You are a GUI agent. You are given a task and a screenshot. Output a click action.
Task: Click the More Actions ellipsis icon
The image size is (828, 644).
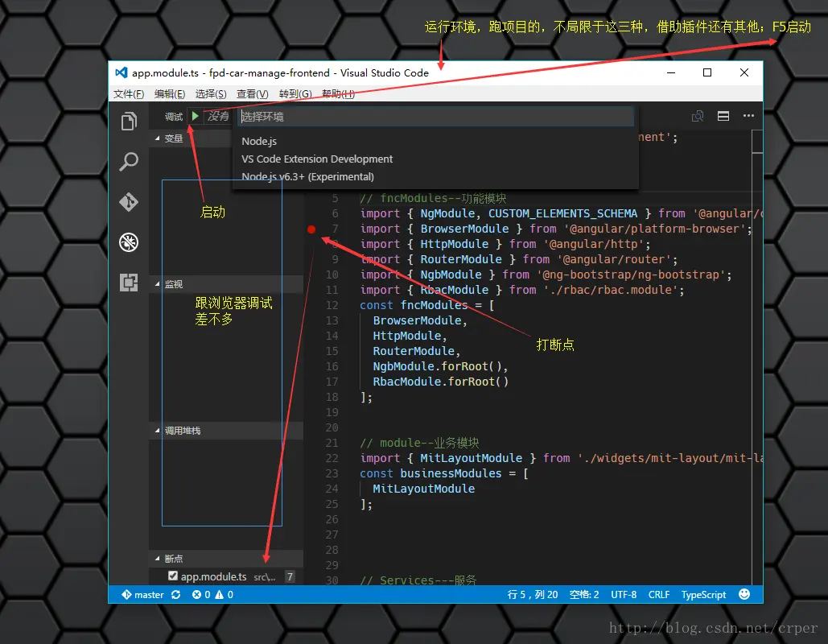747,116
